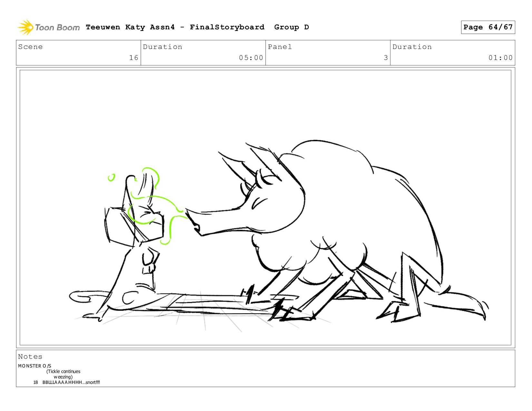Select the 'Panel' header label
This screenshot has height=411, width=532.
[280, 47]
